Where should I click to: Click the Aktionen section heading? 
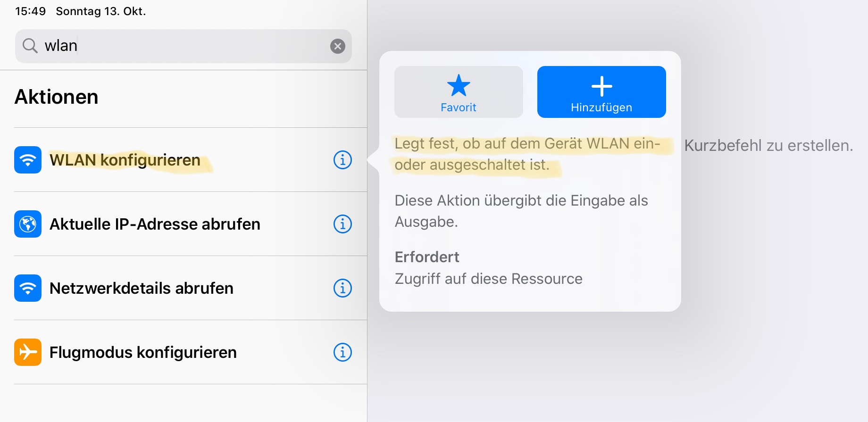point(57,97)
